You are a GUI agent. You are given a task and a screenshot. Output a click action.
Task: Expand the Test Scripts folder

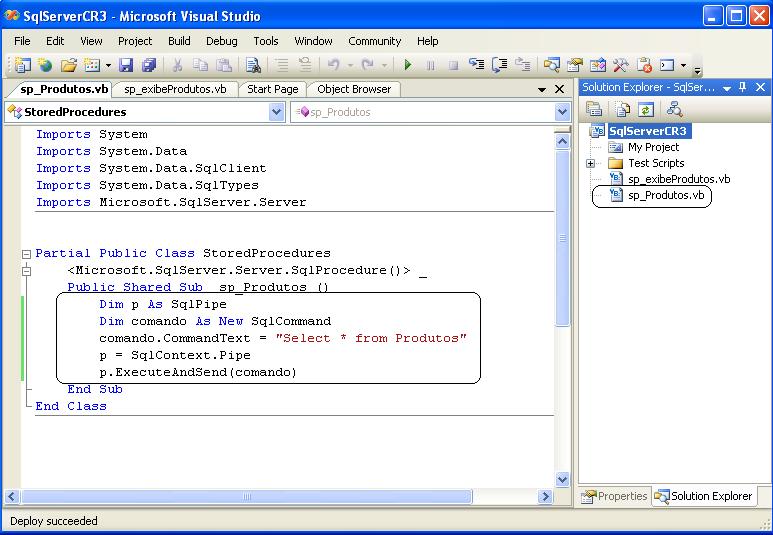pos(590,163)
